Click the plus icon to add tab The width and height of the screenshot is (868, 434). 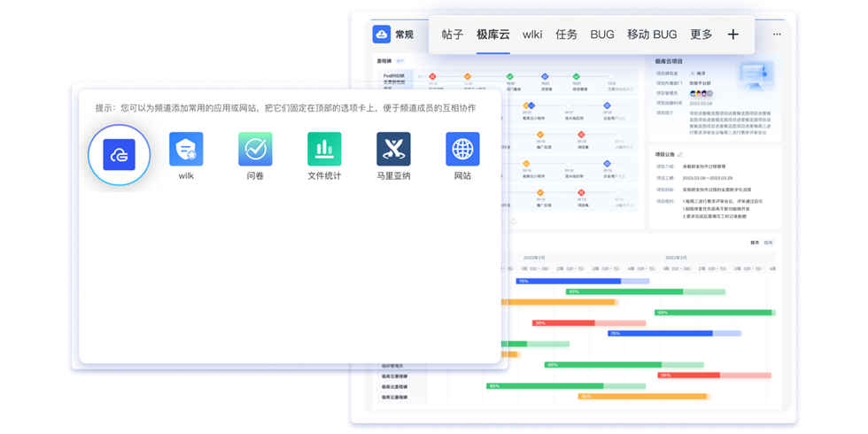pyautogui.click(x=732, y=35)
